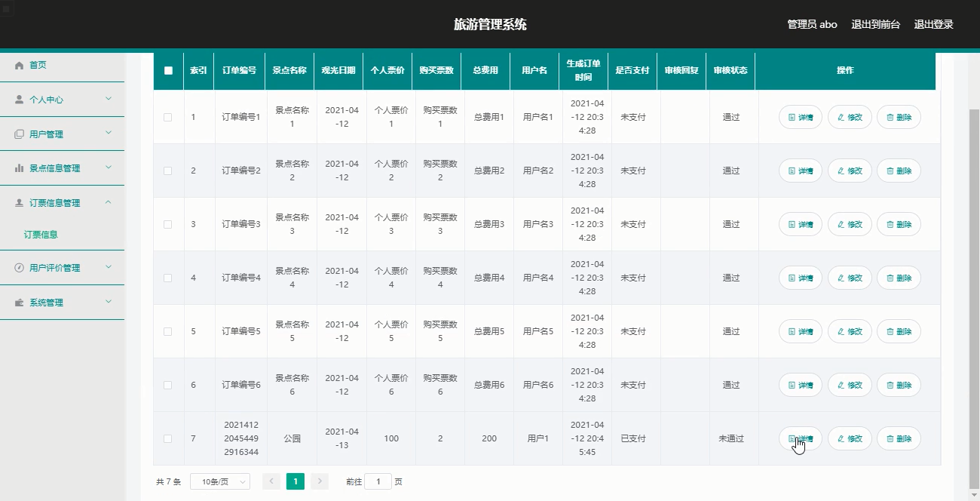The image size is (980, 501).
Task: Go to the next page arrow
Action: tap(320, 481)
